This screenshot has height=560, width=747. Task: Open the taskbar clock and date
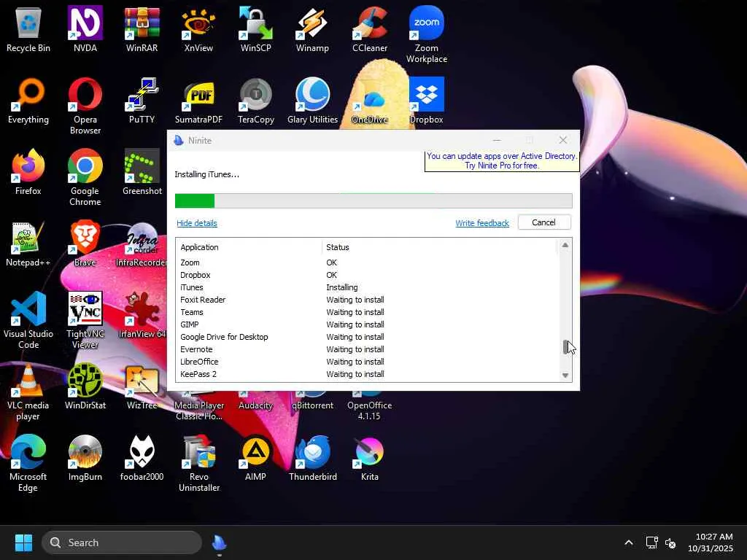coord(711,542)
